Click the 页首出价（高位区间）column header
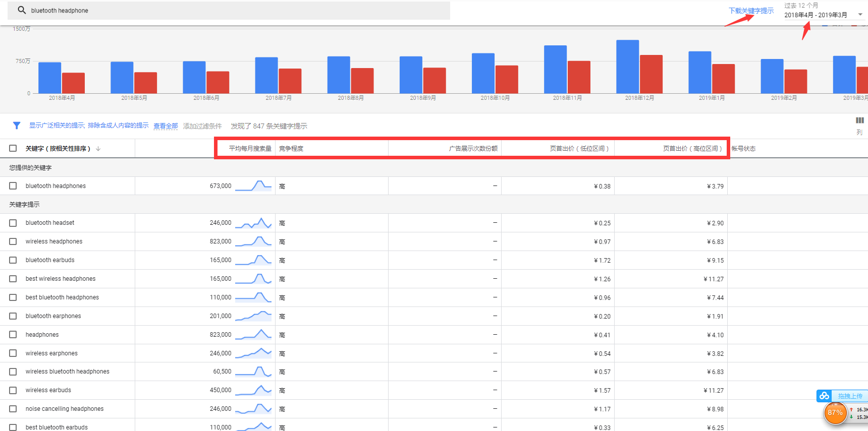Viewport: 868px width, 431px height. point(692,149)
